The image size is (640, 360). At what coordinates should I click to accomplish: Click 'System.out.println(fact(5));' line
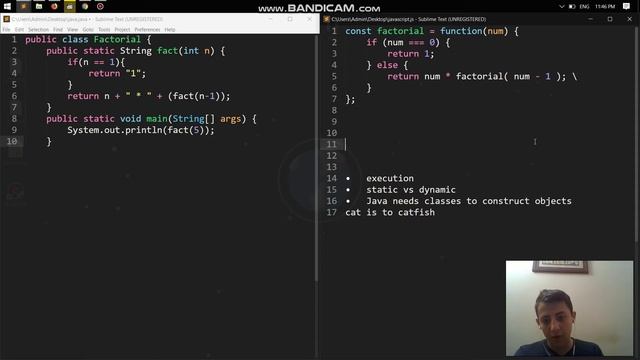[x=141, y=130]
